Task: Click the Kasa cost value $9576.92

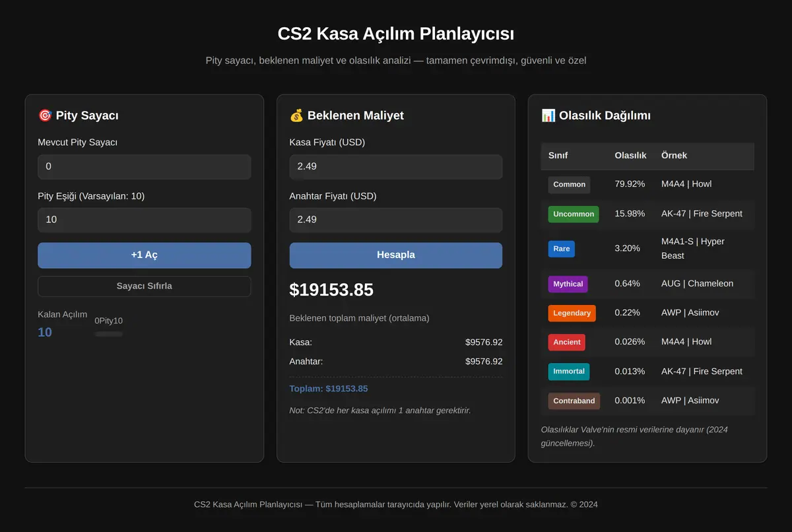Action: coord(484,343)
